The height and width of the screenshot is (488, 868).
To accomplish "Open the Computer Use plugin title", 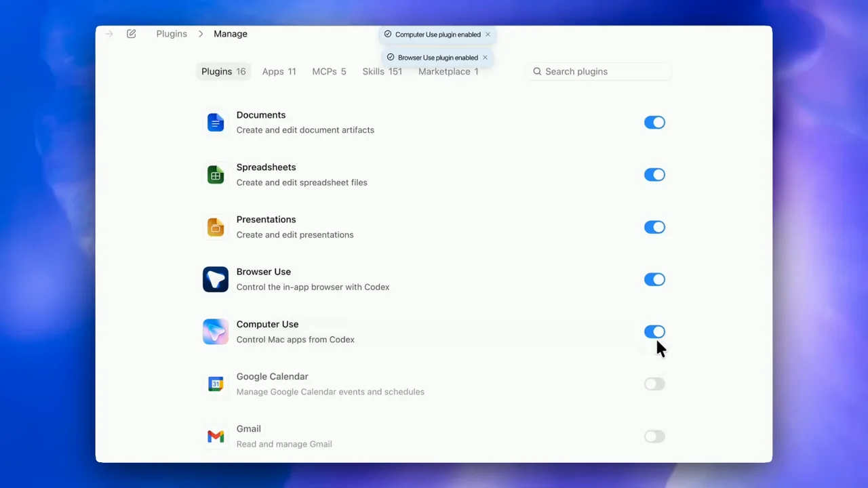I will pos(267,324).
